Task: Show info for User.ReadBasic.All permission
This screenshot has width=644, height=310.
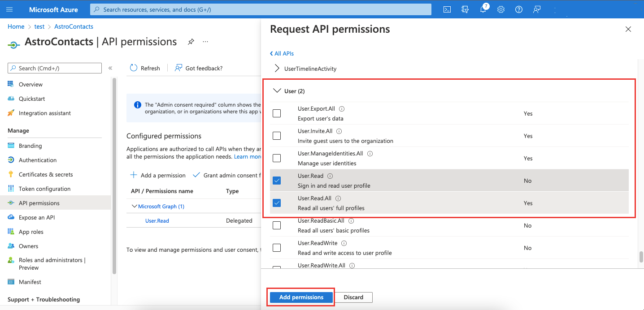Action: tap(351, 221)
